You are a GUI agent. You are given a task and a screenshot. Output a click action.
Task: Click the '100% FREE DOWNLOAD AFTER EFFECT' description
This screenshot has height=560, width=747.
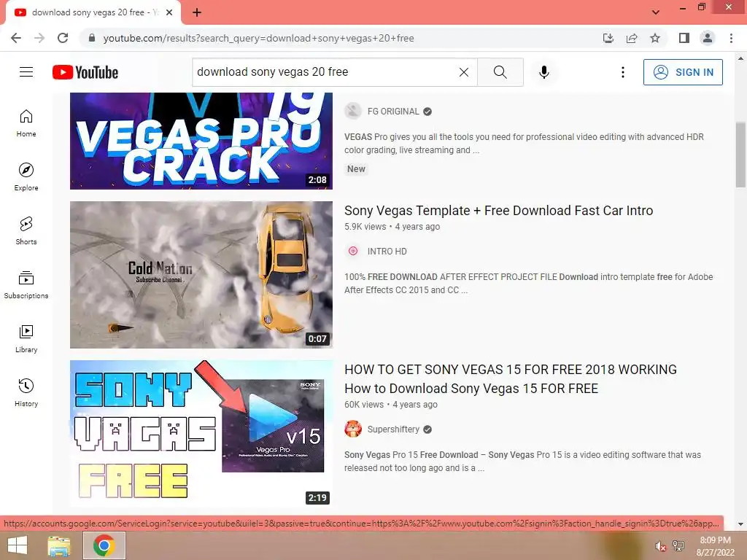coord(529,284)
